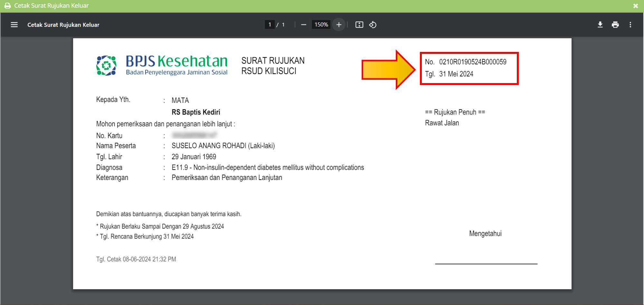Click the == Rujukan Penuh == text

[455, 112]
